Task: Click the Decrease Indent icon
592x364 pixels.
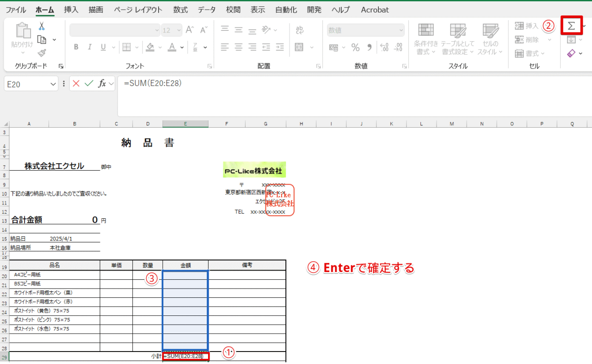Action: click(266, 47)
